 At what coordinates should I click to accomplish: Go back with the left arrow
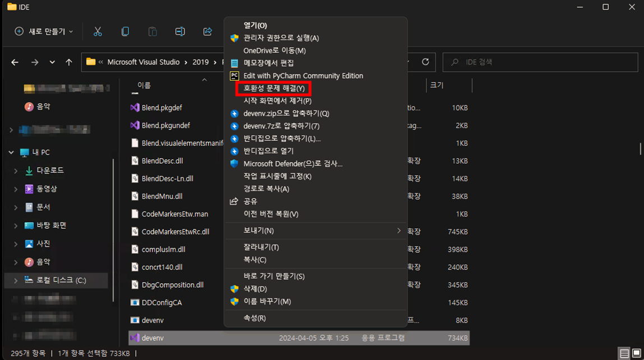click(x=15, y=62)
